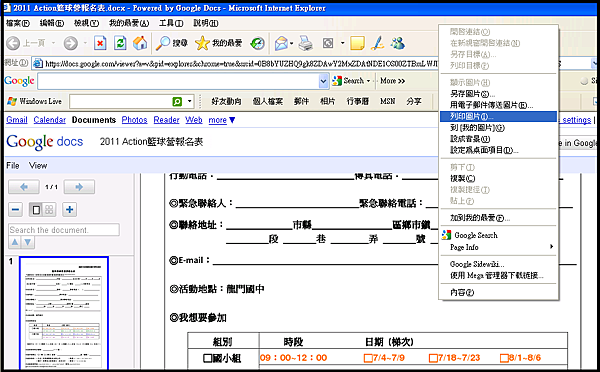Click the IE address bar URL
The width and height of the screenshot is (600, 372).
point(241,64)
